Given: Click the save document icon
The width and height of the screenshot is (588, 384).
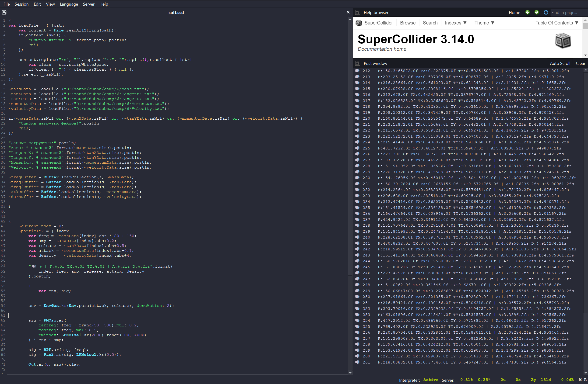Looking at the screenshot, I should tap(4, 12).
